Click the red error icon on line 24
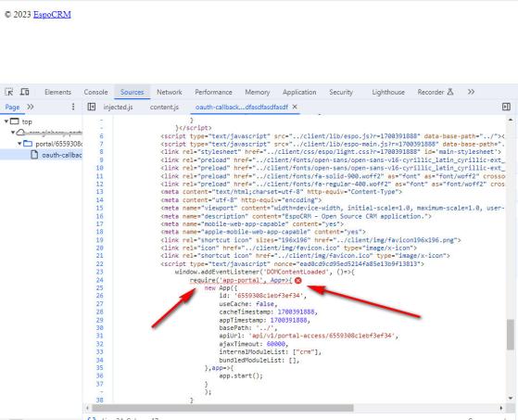 (298, 280)
